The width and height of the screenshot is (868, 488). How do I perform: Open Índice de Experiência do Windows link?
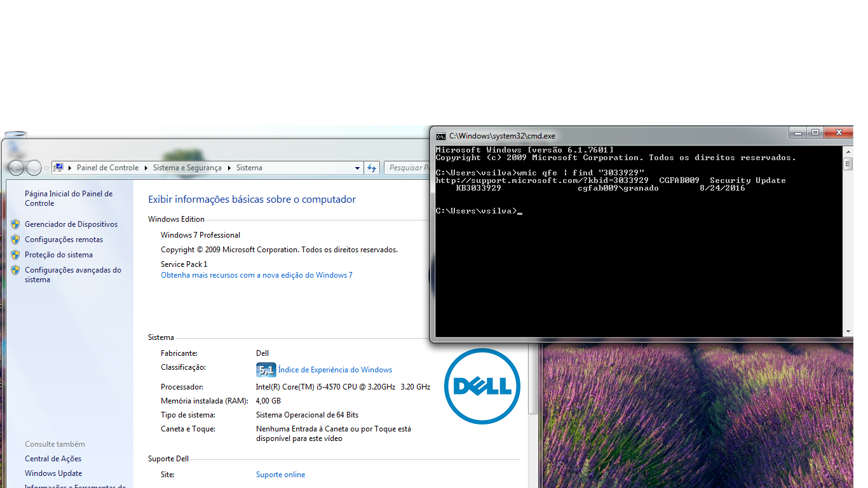(x=335, y=370)
